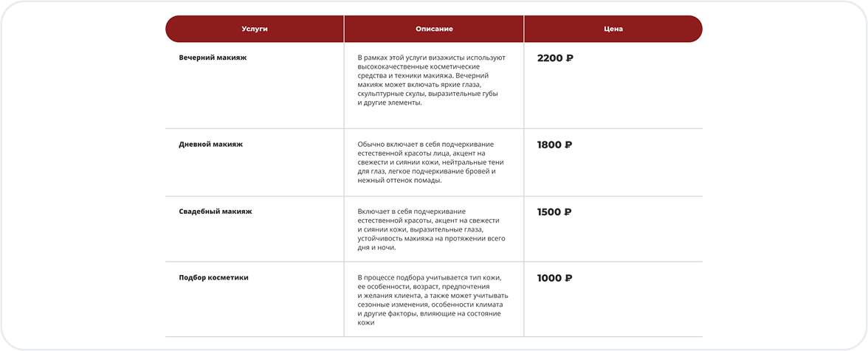Click the Описание column header

pos(434,29)
